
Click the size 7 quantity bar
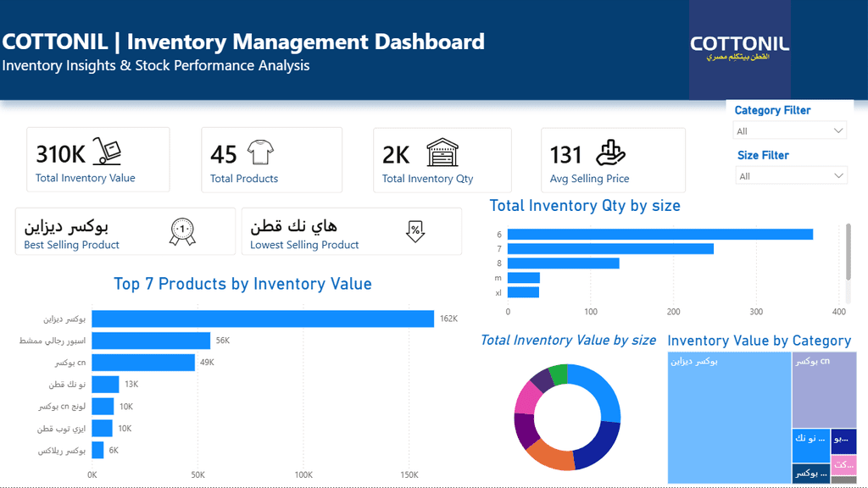coord(610,249)
